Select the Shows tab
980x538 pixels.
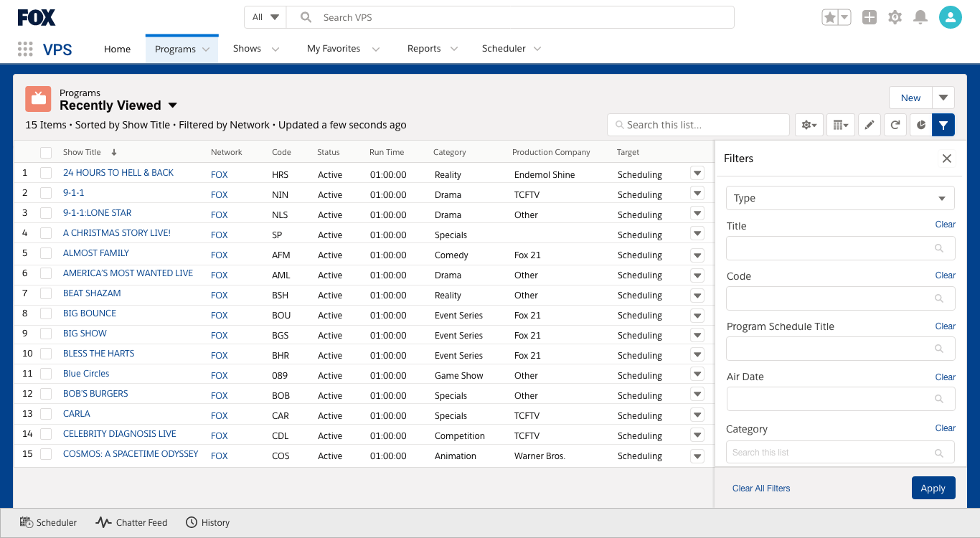point(247,49)
